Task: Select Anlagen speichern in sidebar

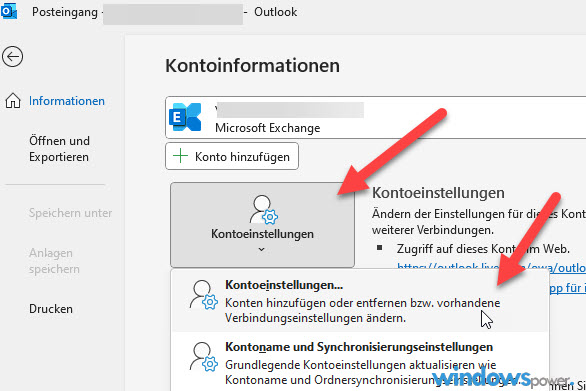Action: click(54, 261)
